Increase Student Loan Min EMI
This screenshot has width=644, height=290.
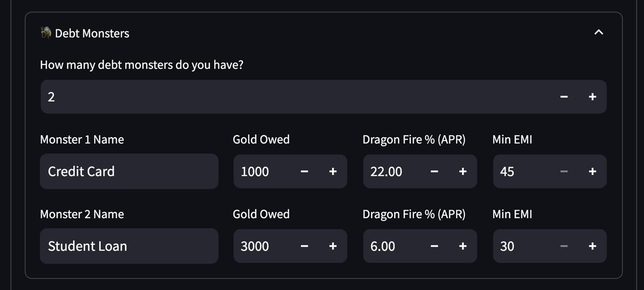coord(592,246)
